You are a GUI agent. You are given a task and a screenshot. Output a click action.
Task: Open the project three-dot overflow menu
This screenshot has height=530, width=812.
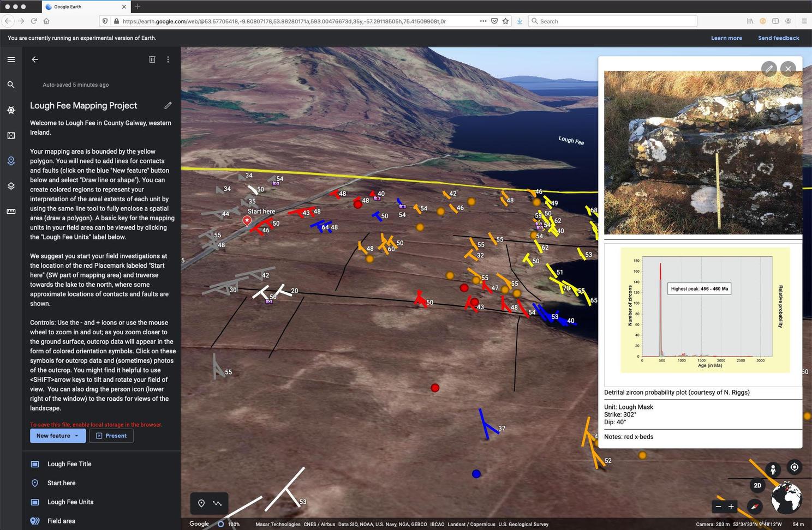pyautogui.click(x=168, y=59)
